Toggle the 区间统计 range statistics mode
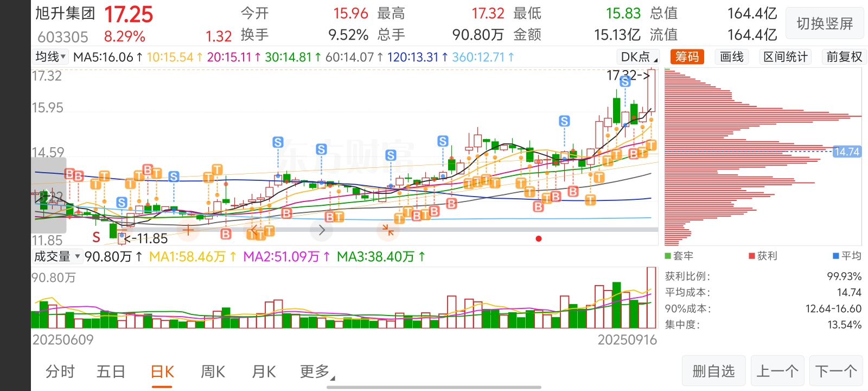 785,56
